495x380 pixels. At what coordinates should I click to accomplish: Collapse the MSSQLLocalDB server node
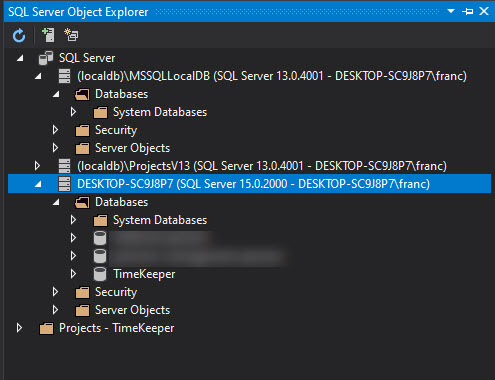click(x=38, y=76)
